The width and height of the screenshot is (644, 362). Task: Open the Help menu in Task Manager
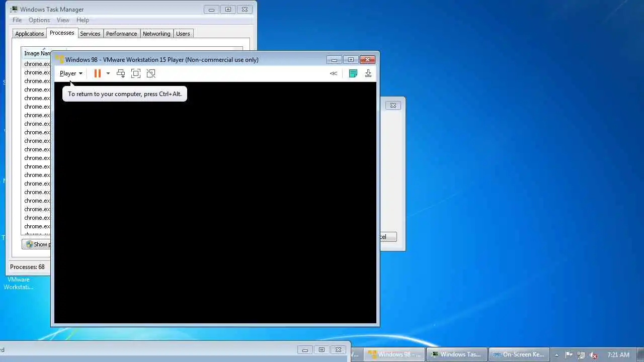coord(83,20)
